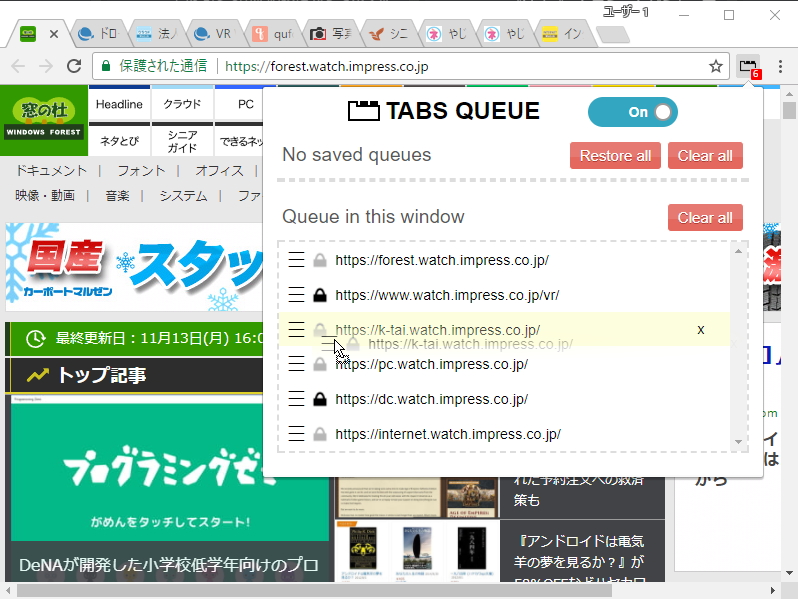
Task: Click the secure connection padlock icon
Action: pyautogui.click(x=106, y=66)
